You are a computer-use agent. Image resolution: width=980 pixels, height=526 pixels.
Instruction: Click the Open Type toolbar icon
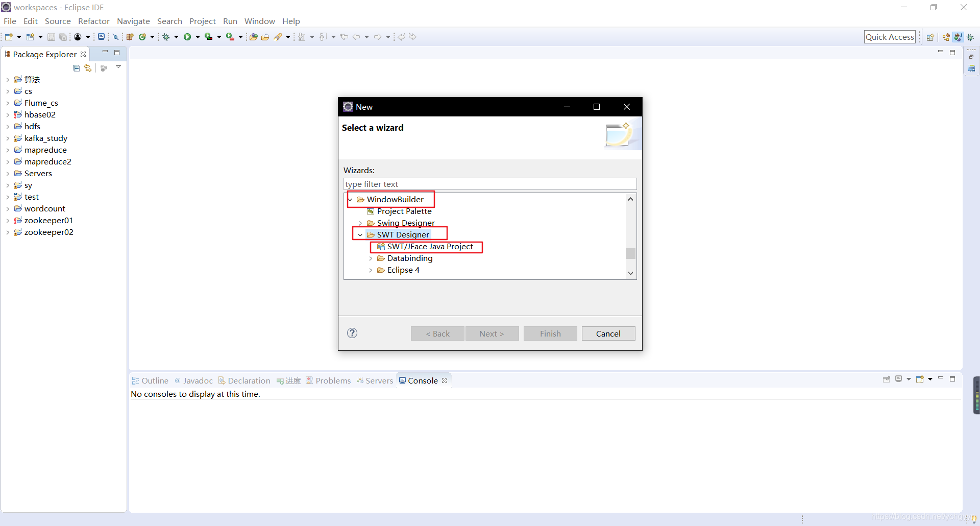click(x=253, y=37)
